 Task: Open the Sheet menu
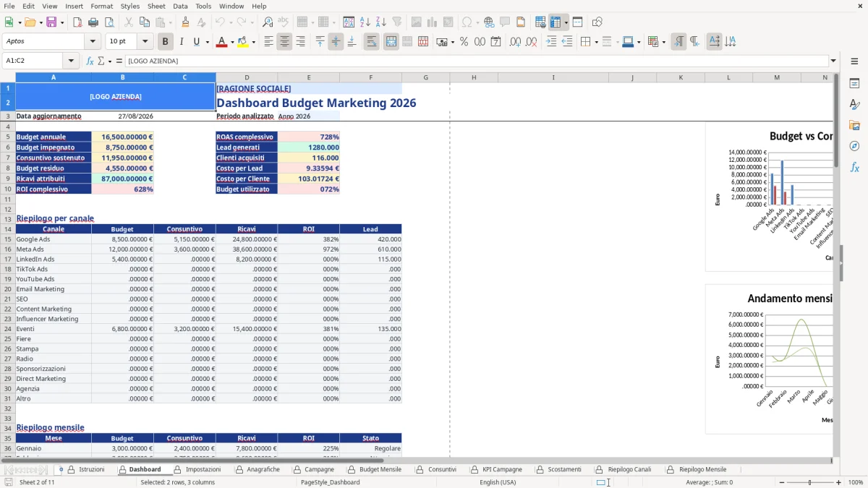(156, 6)
